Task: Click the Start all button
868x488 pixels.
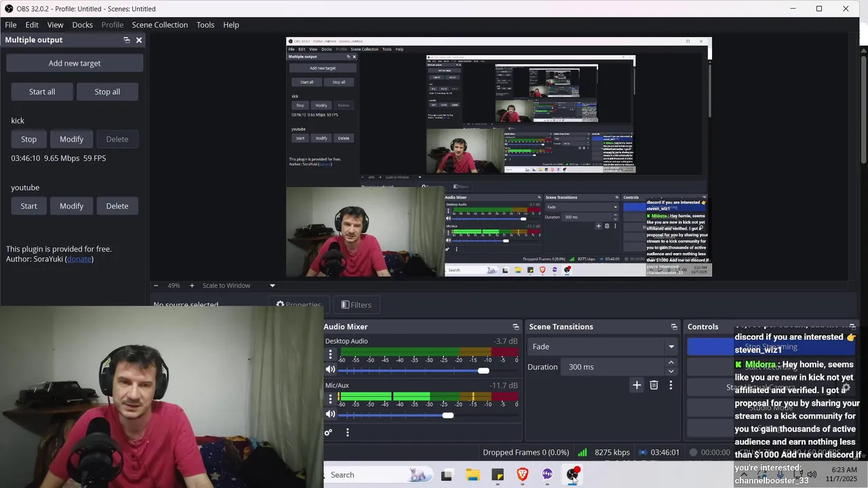Action: pyautogui.click(x=42, y=91)
